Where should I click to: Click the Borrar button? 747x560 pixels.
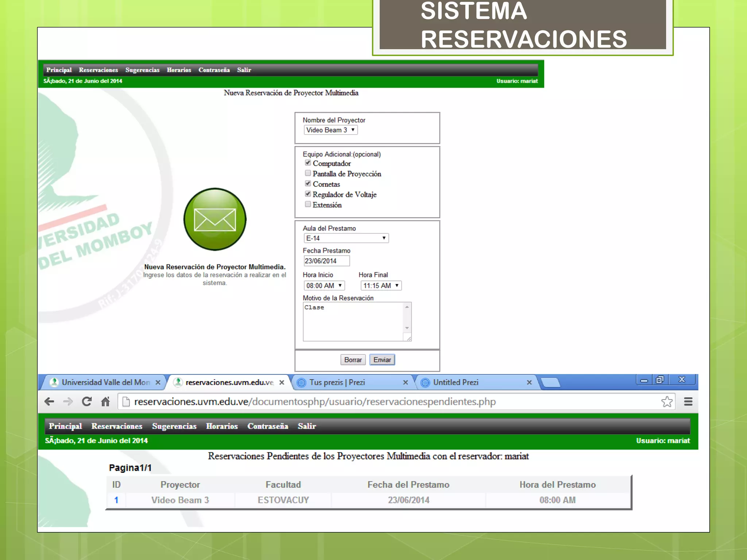pyautogui.click(x=353, y=360)
